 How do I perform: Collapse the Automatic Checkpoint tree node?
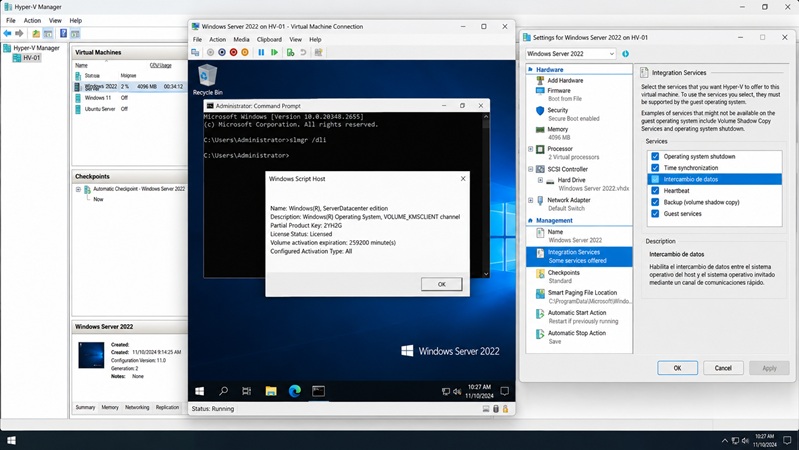(x=78, y=189)
